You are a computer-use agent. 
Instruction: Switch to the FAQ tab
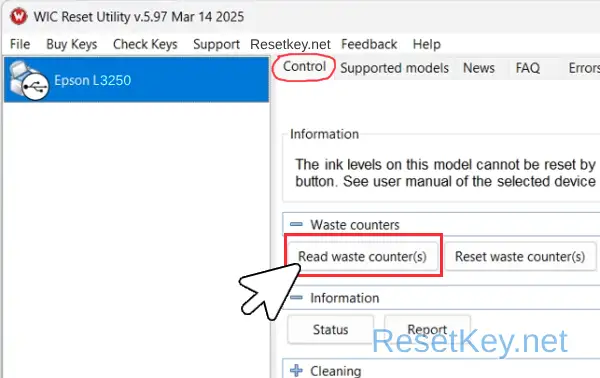[527, 68]
